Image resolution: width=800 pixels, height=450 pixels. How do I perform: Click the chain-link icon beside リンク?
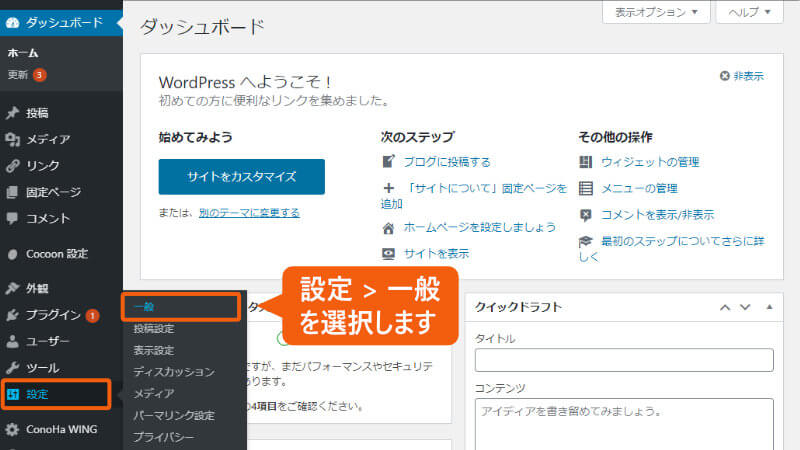(12, 166)
